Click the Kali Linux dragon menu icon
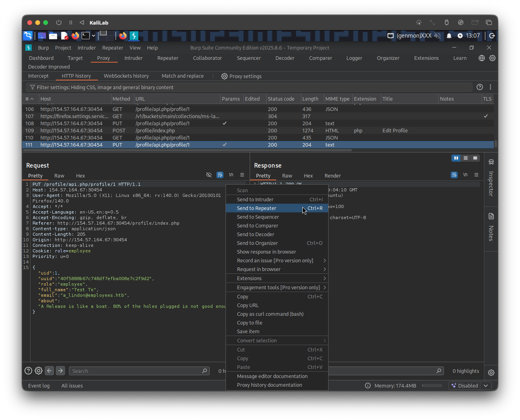The image size is (520, 420). click(28, 36)
